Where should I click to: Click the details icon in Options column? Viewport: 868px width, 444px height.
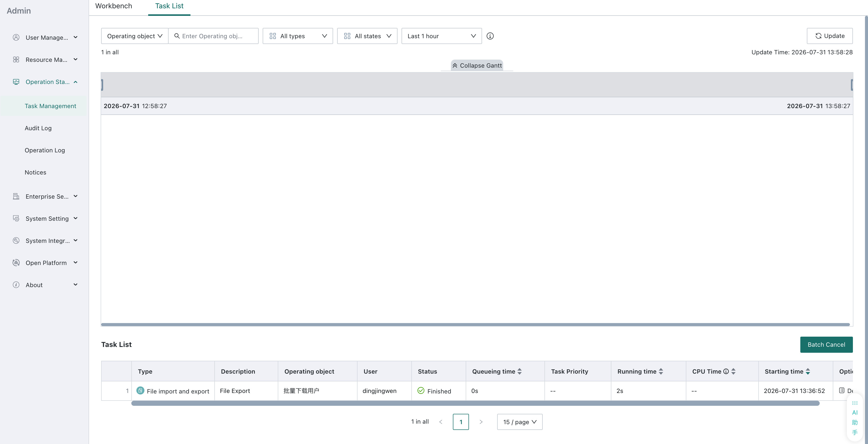click(842, 390)
